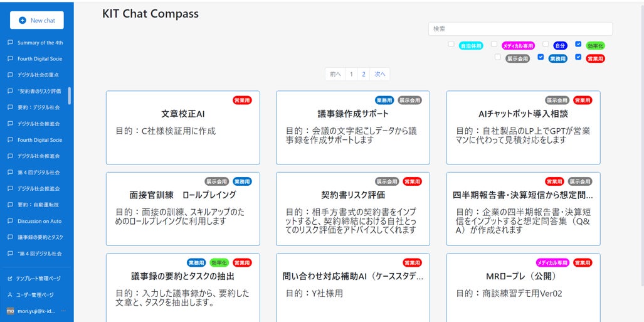Check the メディカル専用 filter checkbox
644x322 pixels.
494,45
